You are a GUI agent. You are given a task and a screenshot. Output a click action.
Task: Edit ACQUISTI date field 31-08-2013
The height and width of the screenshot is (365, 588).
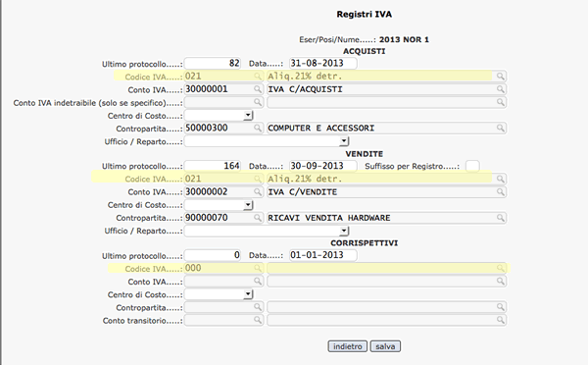point(322,64)
